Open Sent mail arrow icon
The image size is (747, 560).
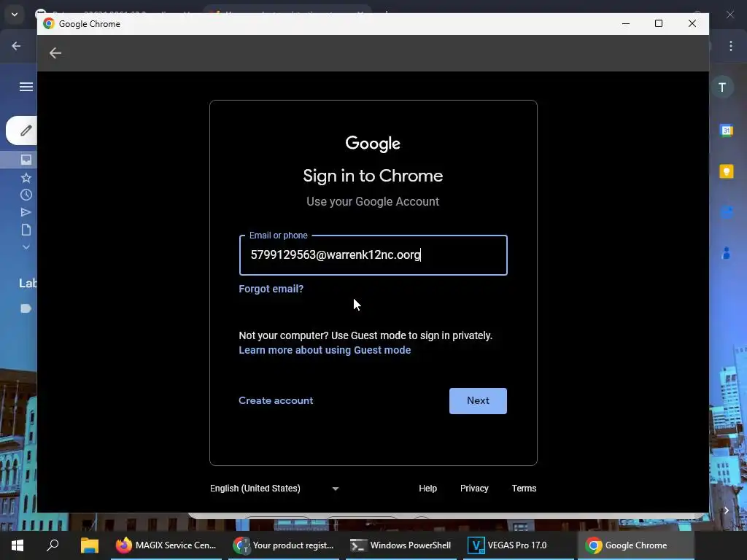(x=26, y=212)
